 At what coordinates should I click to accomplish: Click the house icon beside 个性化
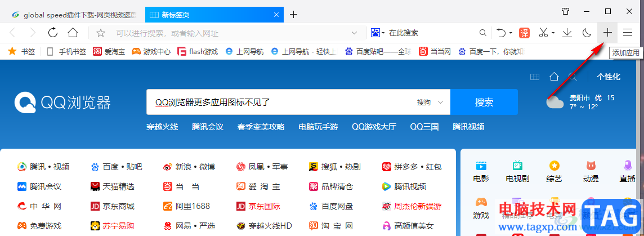click(x=554, y=77)
